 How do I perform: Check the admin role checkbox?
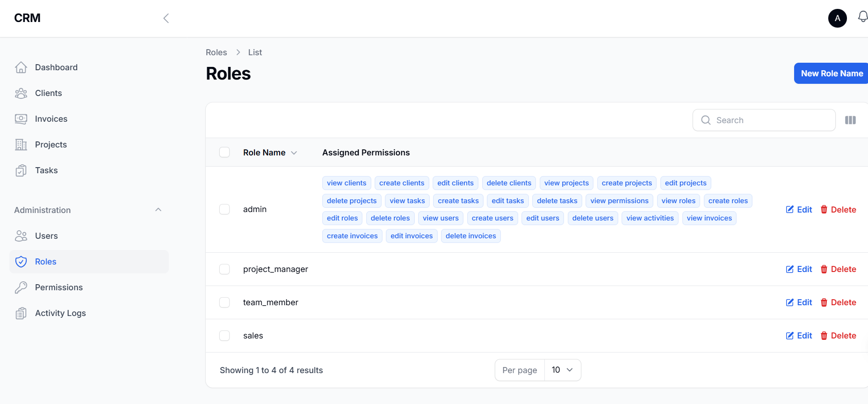click(x=224, y=209)
